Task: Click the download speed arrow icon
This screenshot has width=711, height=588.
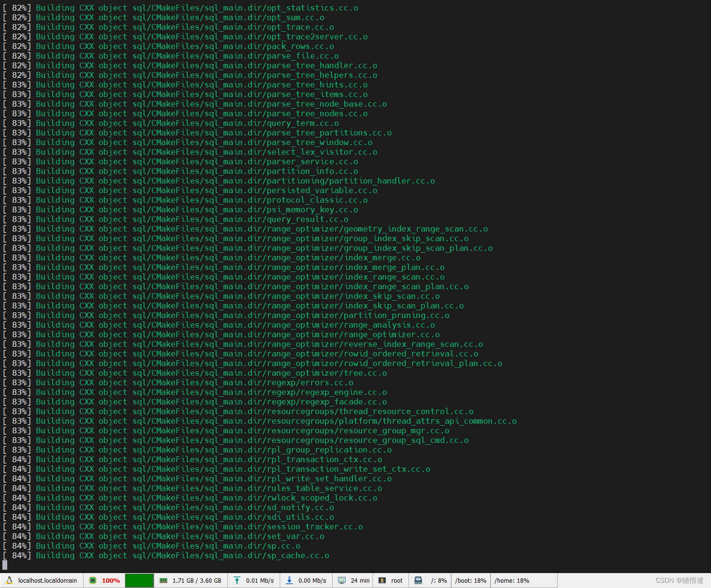Action: [289, 580]
